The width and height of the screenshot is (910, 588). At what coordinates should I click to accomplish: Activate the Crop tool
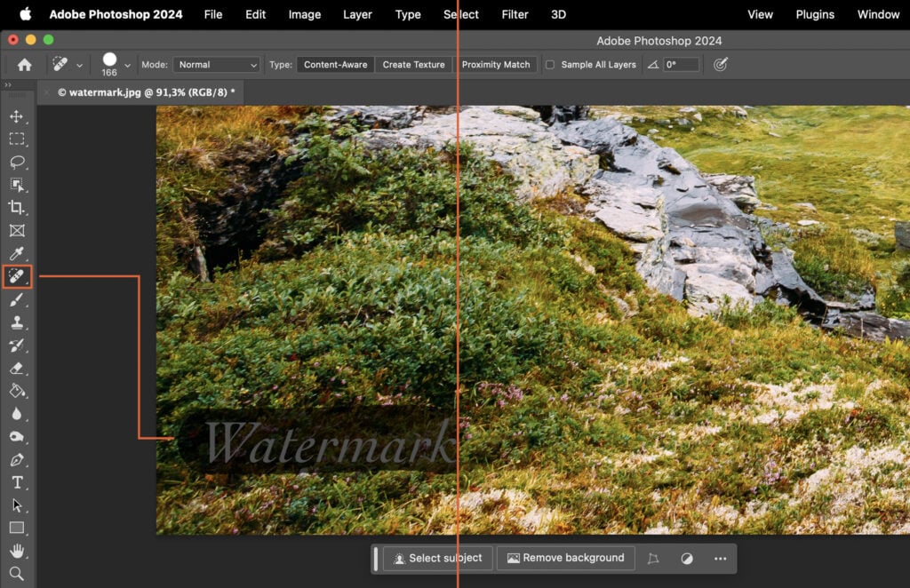18,208
